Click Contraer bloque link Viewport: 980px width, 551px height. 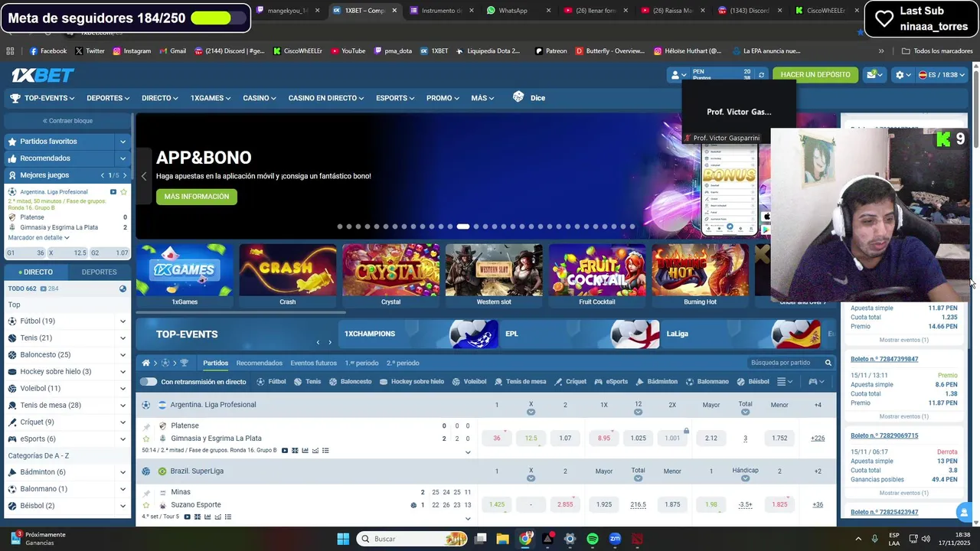coord(67,121)
